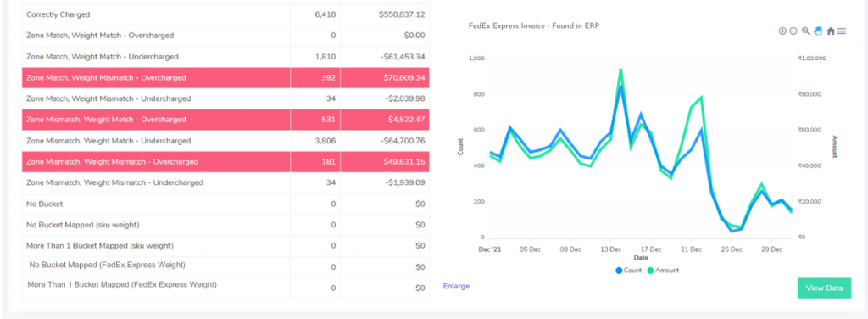
Task: Zoom in on the chart with plus icon
Action: (782, 31)
